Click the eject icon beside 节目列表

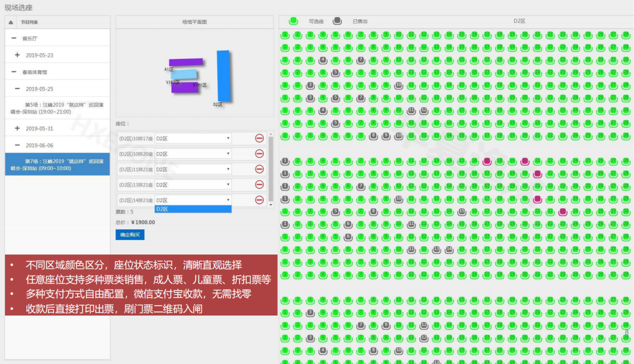tap(11, 22)
